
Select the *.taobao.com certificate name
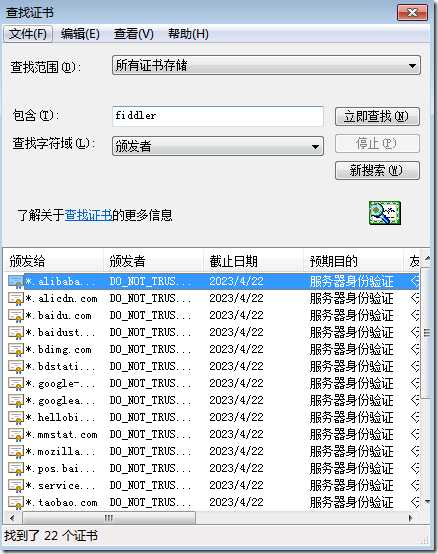(61, 502)
